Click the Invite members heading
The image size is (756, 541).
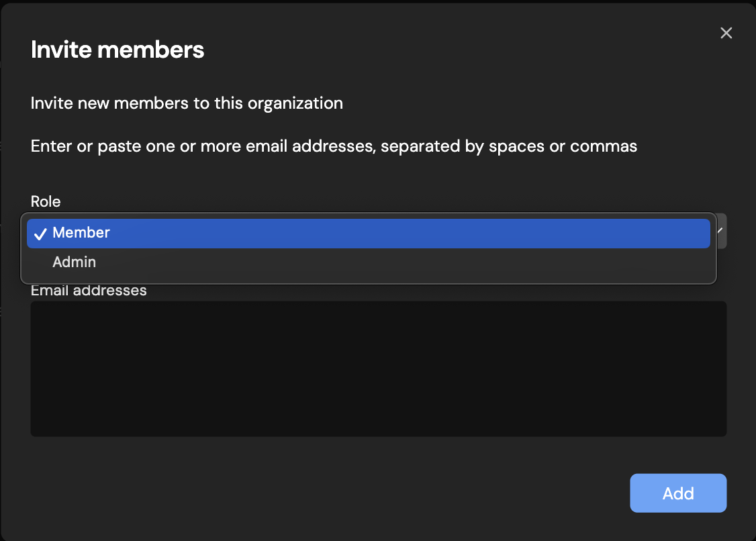coord(117,50)
